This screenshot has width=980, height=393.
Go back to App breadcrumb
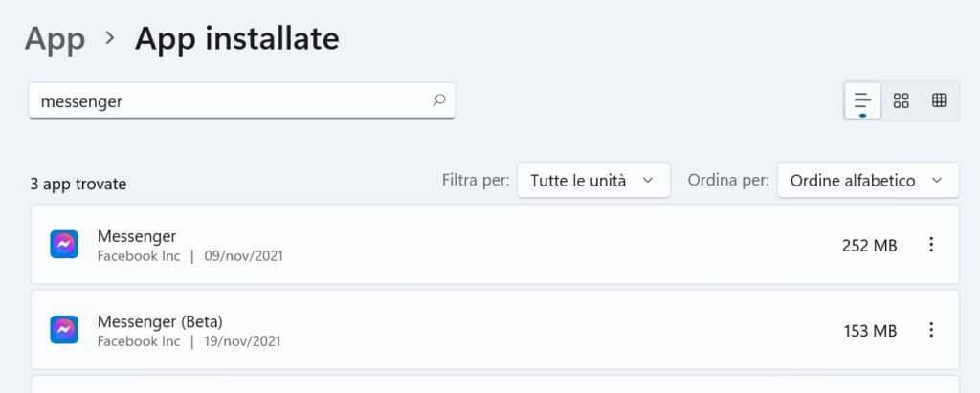(55, 38)
